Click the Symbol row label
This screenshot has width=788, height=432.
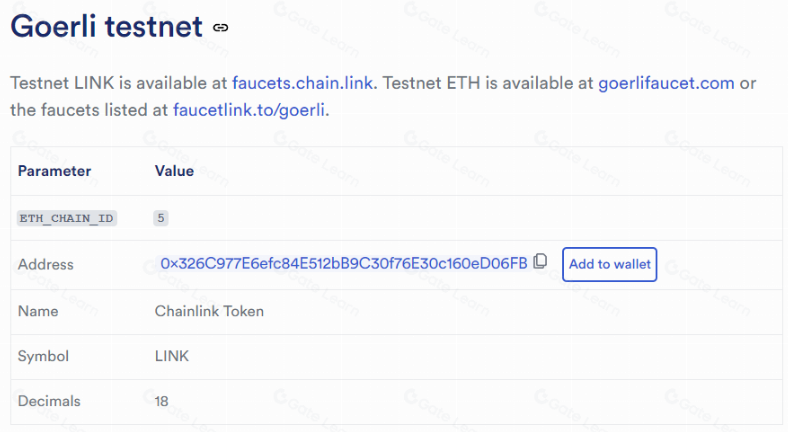pyautogui.click(x=43, y=356)
